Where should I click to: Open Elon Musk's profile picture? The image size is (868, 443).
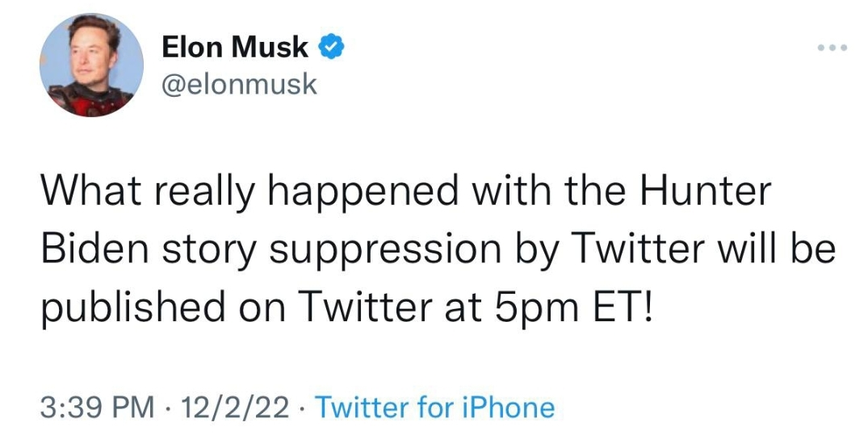pyautogui.click(x=90, y=65)
